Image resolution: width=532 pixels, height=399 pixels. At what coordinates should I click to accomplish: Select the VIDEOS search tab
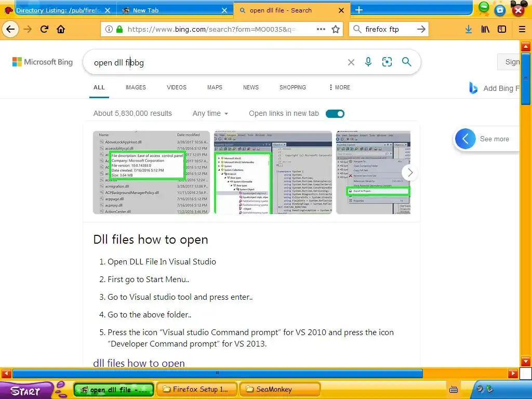[x=177, y=87]
